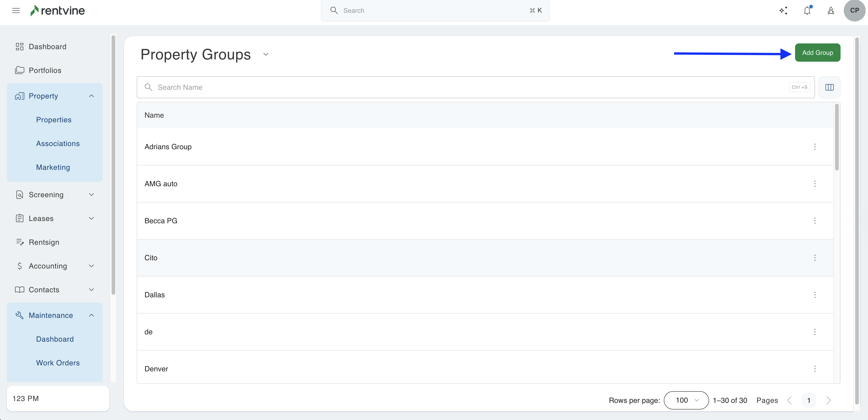Open the three-dot menu for Cito
Screen dimensions: 868x420
(x=815, y=258)
